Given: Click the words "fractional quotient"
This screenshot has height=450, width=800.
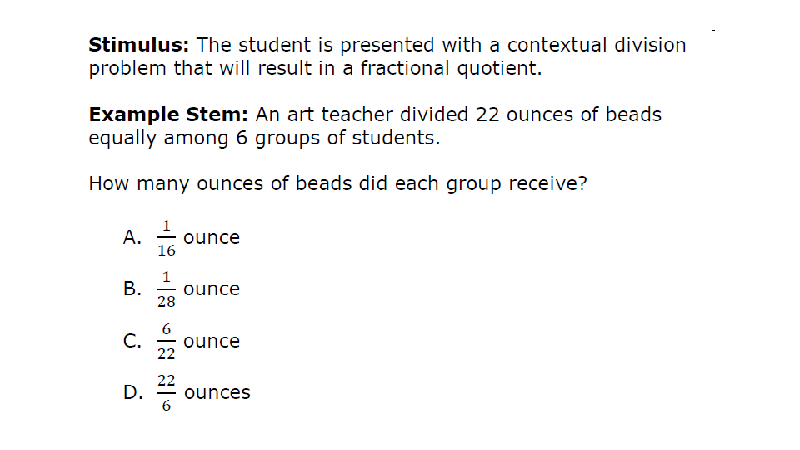Looking at the screenshot, I should (451, 68).
